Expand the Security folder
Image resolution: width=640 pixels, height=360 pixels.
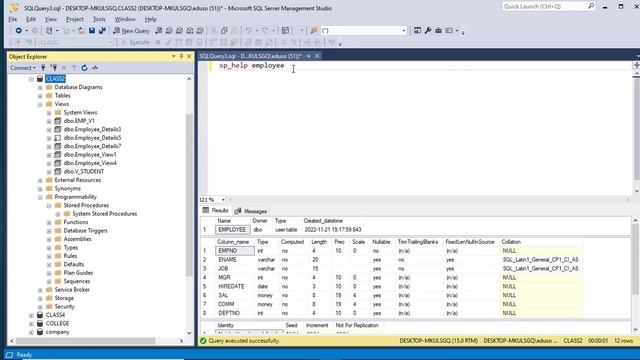(x=40, y=307)
